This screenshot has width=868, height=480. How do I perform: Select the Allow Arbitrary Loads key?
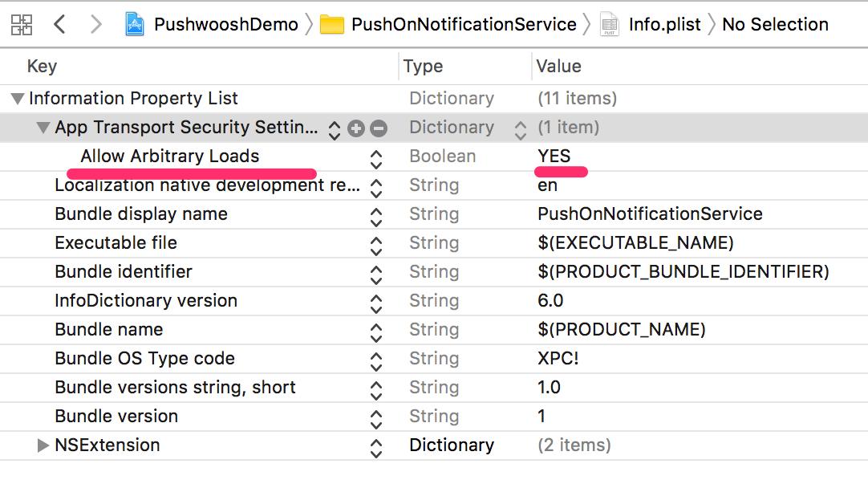pyautogui.click(x=170, y=157)
